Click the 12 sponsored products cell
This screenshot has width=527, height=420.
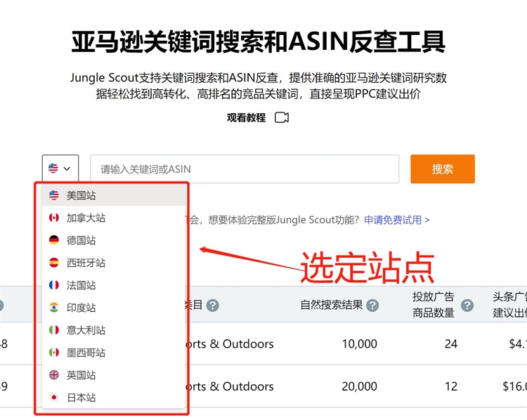pyautogui.click(x=450, y=386)
